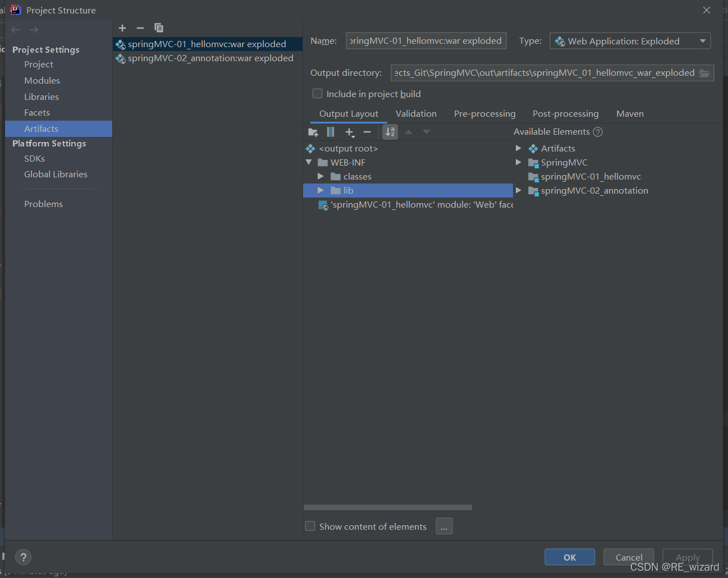Expand Artifacts in Available Elements
The width and height of the screenshot is (728, 578).
point(519,148)
